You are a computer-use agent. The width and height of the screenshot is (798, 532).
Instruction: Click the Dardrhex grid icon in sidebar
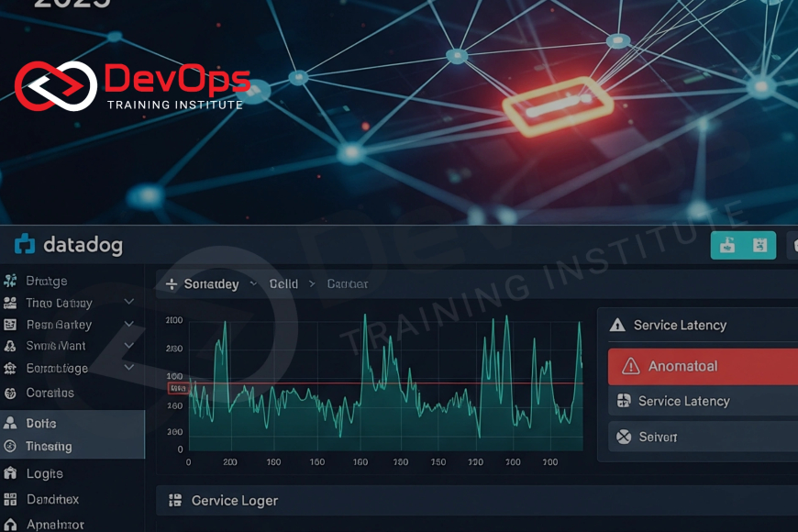[x=10, y=499]
